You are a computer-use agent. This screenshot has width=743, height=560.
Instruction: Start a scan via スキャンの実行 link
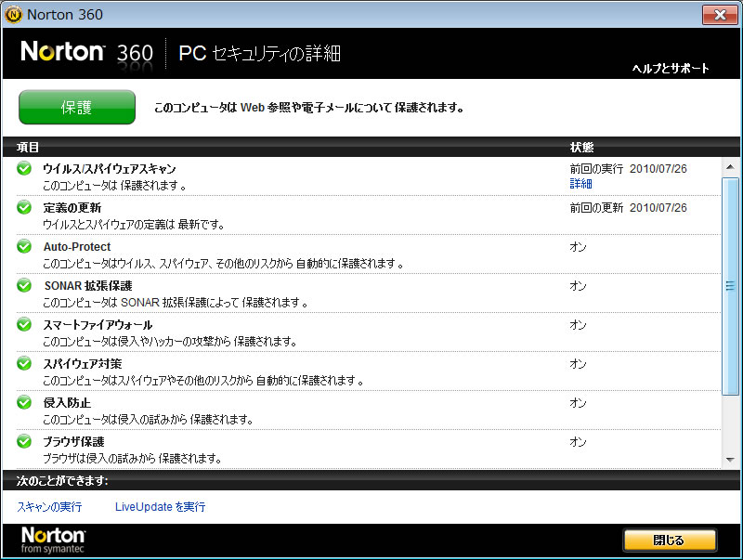coord(49,507)
